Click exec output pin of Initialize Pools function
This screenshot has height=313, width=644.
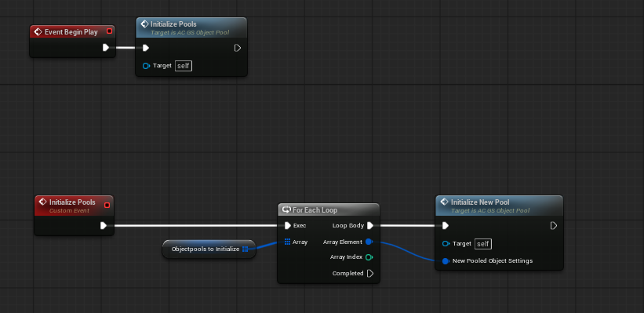[x=238, y=48]
